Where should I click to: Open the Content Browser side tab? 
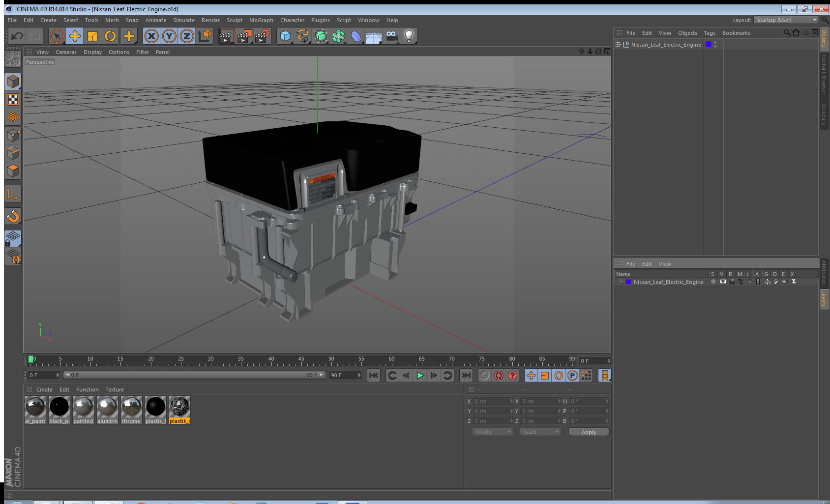click(824, 74)
